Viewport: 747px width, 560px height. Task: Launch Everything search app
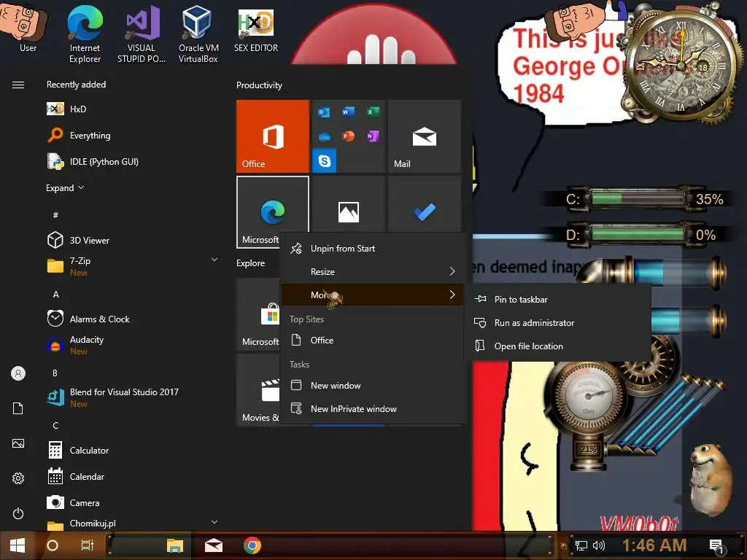[x=131, y=135]
